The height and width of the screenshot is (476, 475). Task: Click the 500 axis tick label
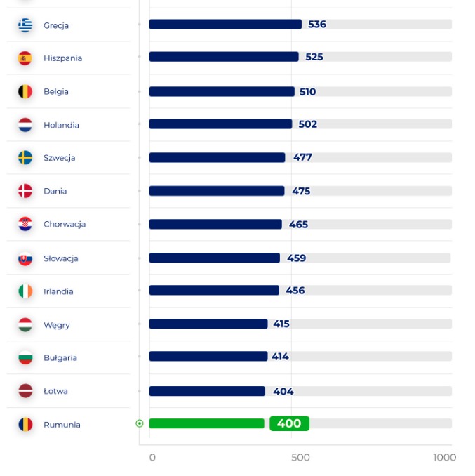300,457
